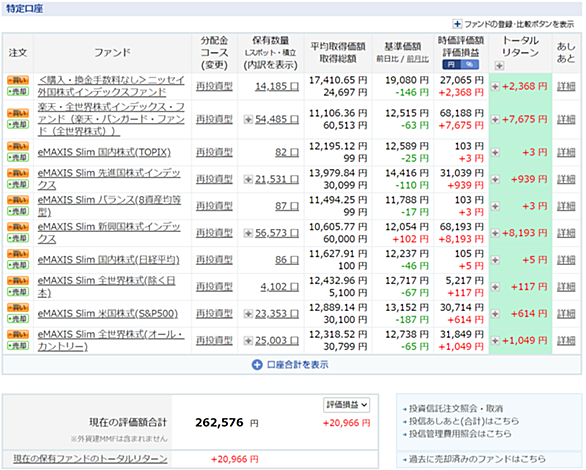The image size is (586, 470).
Task: Expand holdings breakdown for 56,573口
Action: tap(248, 233)
